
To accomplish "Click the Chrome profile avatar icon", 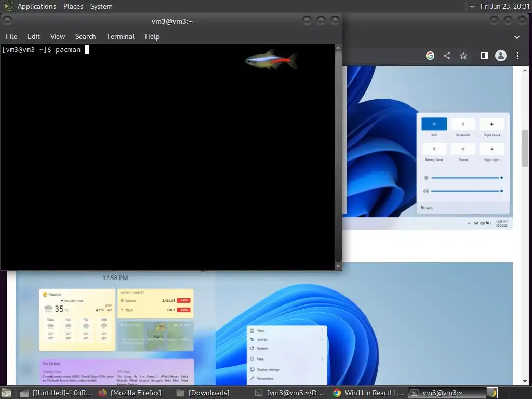I will click(x=501, y=56).
